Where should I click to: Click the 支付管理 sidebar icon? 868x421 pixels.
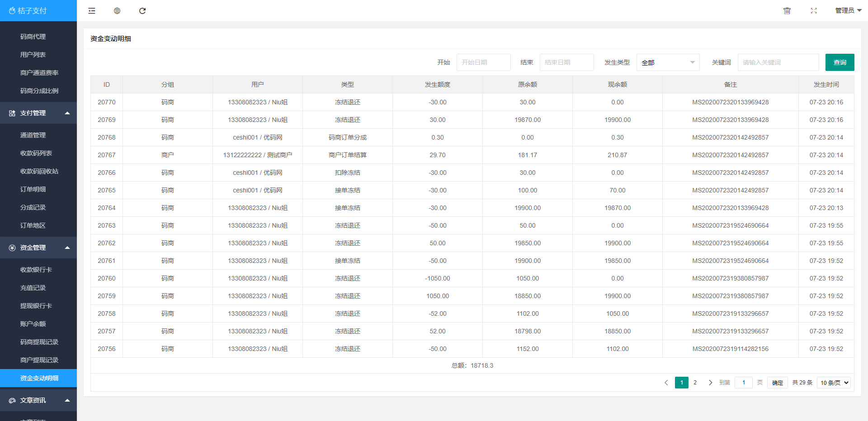12,113
